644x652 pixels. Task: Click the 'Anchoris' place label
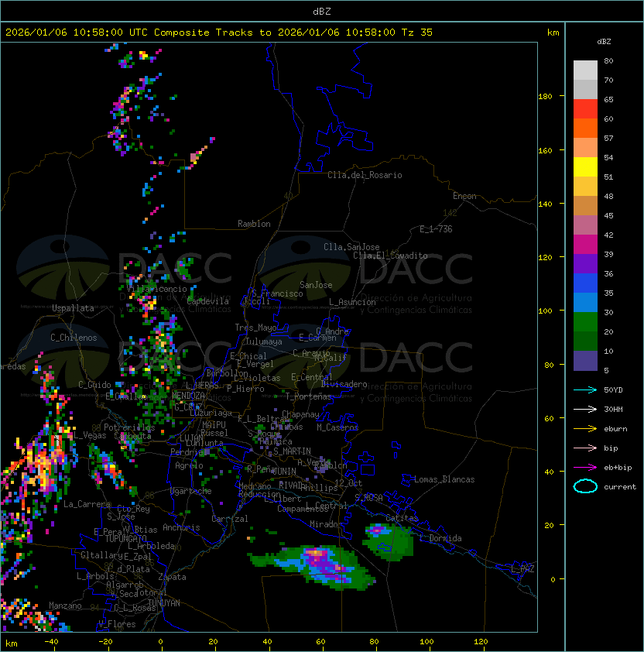coord(181,527)
